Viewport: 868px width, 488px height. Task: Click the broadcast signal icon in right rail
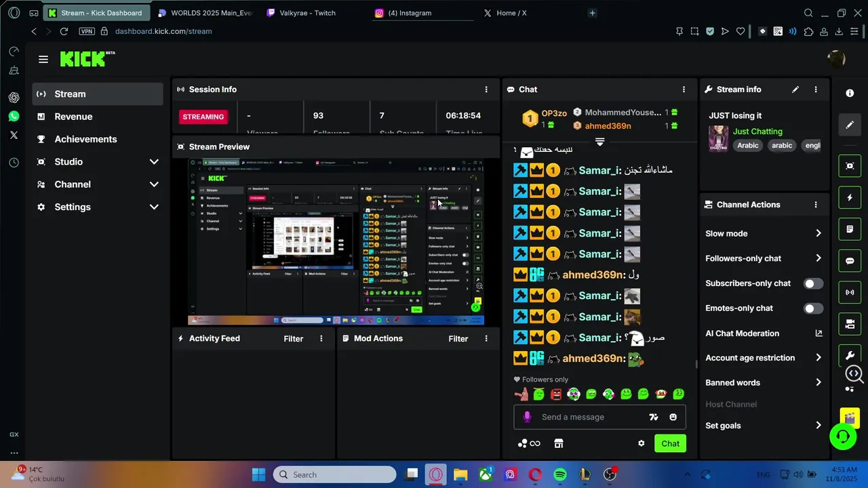click(x=850, y=293)
